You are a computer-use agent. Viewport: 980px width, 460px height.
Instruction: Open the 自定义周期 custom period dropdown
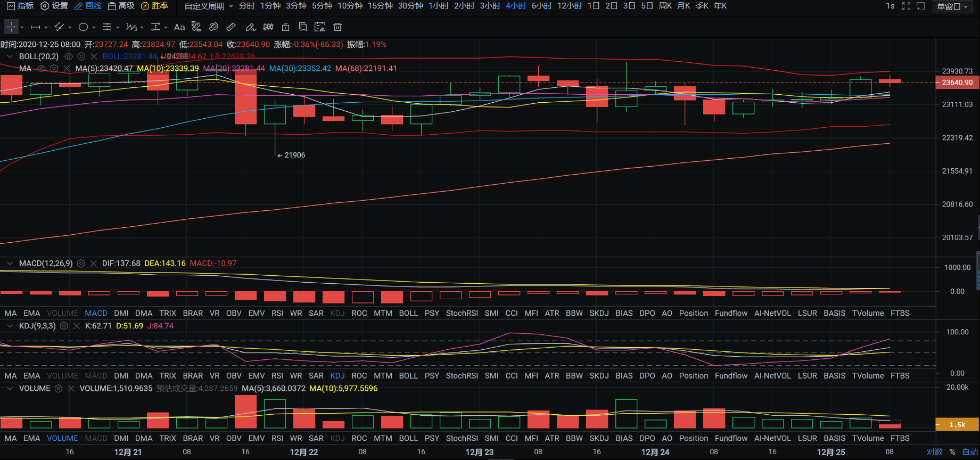pyautogui.click(x=209, y=6)
